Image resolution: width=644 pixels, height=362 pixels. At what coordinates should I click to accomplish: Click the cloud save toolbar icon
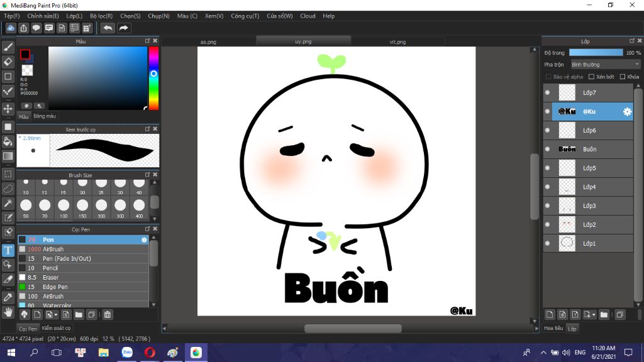(11, 28)
